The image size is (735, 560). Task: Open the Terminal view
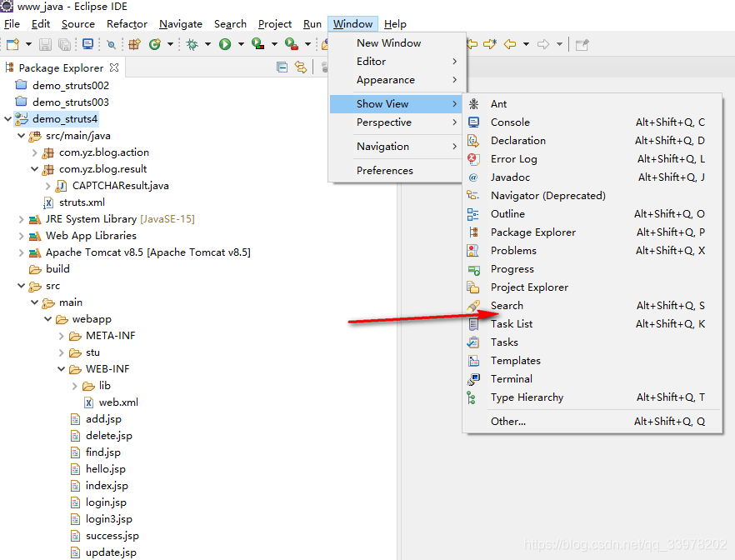[x=592, y=378]
